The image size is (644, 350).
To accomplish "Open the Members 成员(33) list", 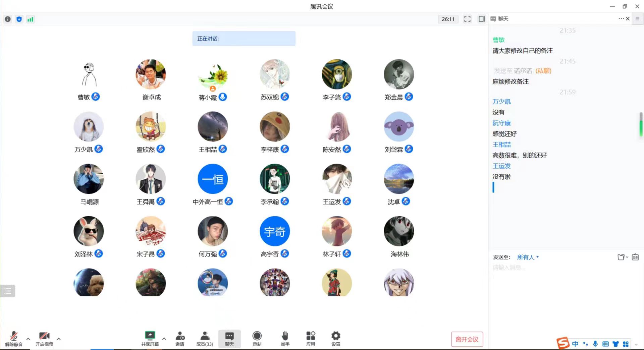I will 205,338.
